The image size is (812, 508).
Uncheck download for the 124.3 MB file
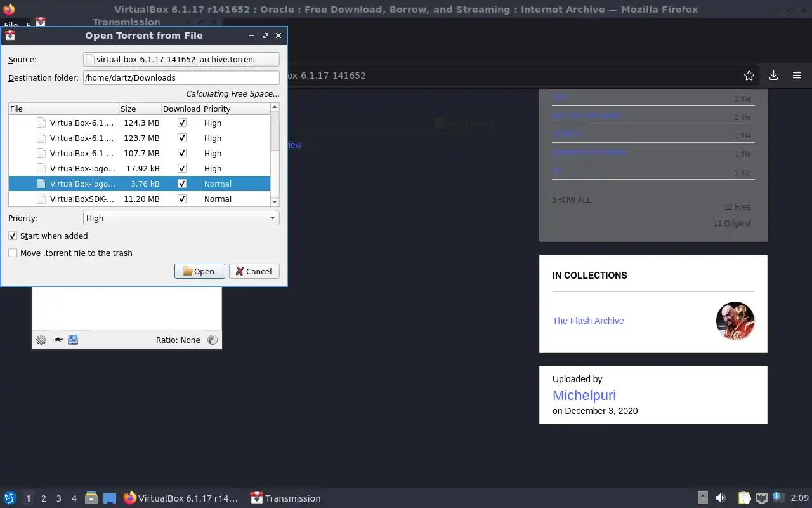pyautogui.click(x=182, y=123)
